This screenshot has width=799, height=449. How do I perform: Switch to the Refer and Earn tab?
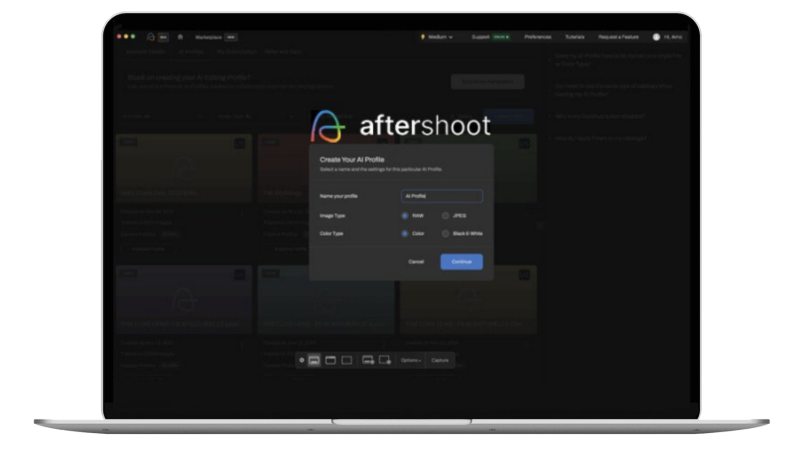click(x=283, y=52)
